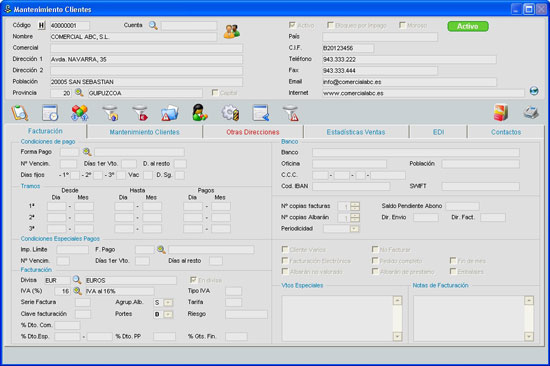550x366 pixels.
Task: Click the Nº copias facturas spinner arrows
Action: 355,206
